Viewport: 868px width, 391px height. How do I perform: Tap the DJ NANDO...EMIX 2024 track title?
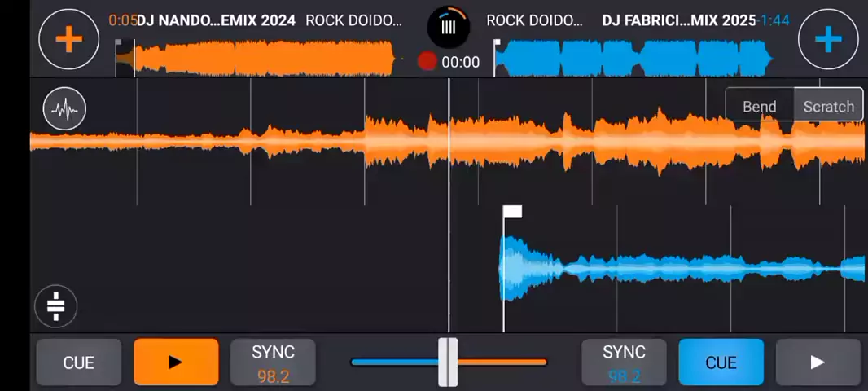click(x=216, y=21)
